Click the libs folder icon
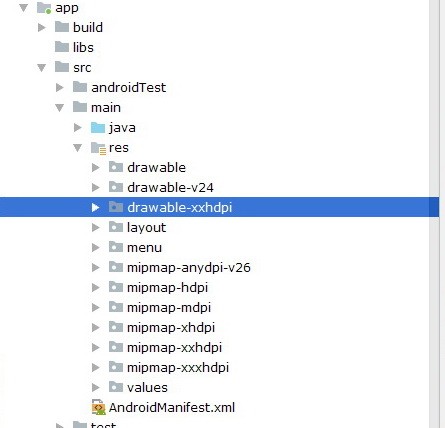The height and width of the screenshot is (428, 445). (x=62, y=47)
